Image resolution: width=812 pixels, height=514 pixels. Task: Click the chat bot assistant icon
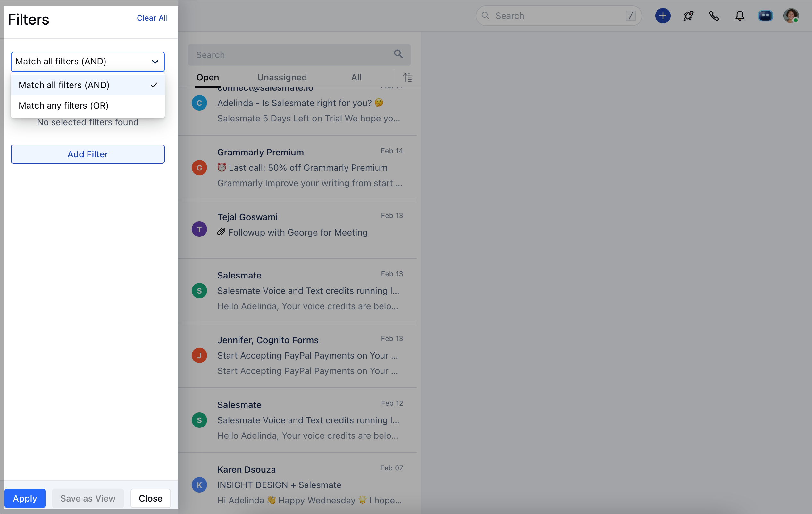click(765, 16)
